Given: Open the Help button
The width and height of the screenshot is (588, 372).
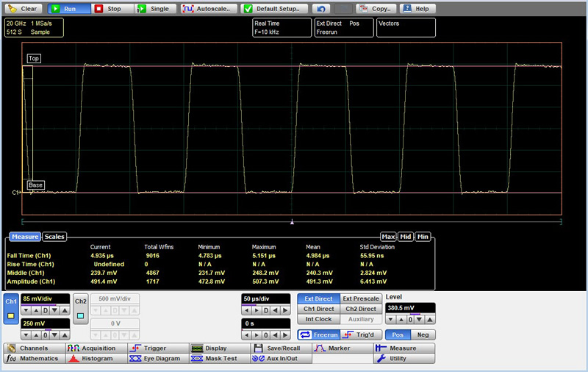Looking at the screenshot, I should click(x=418, y=9).
